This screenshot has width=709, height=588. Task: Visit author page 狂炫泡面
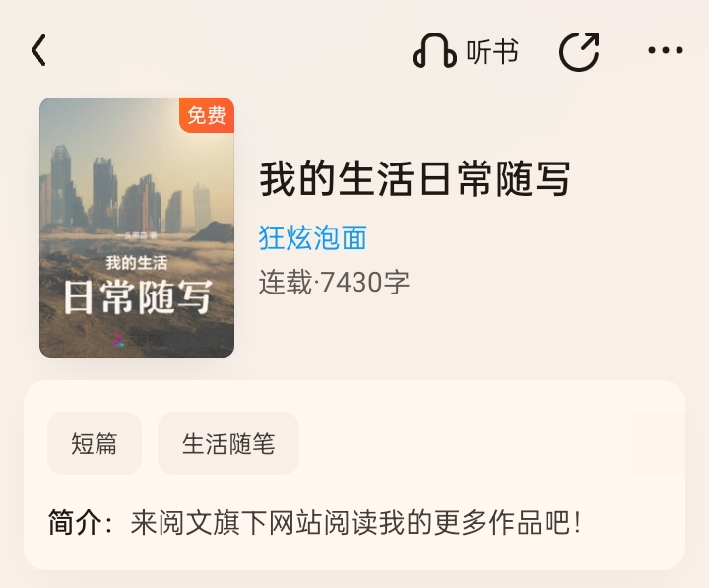point(313,237)
